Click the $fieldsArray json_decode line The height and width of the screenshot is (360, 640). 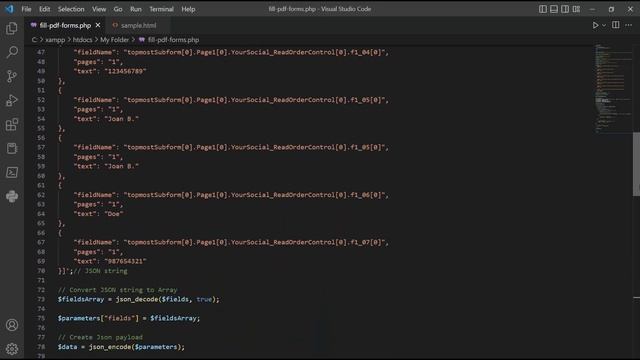point(138,299)
